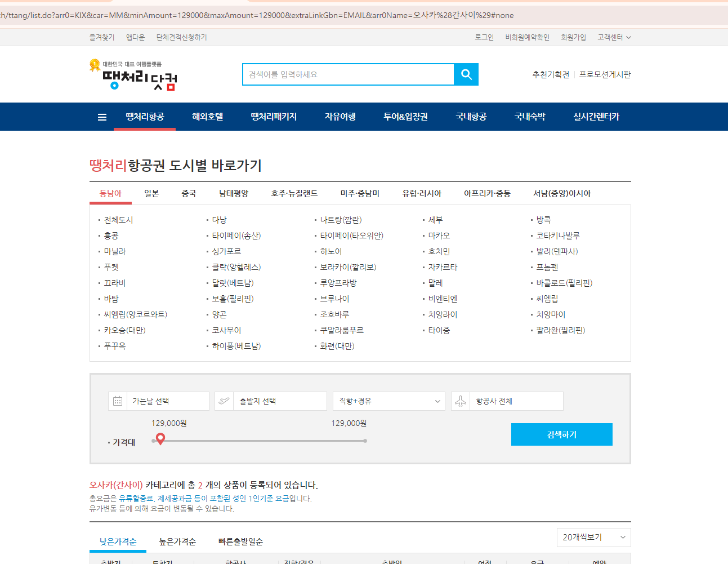Image resolution: width=728 pixels, height=564 pixels.
Task: Select the 미주·중남미 region tab
Action: pyautogui.click(x=360, y=193)
